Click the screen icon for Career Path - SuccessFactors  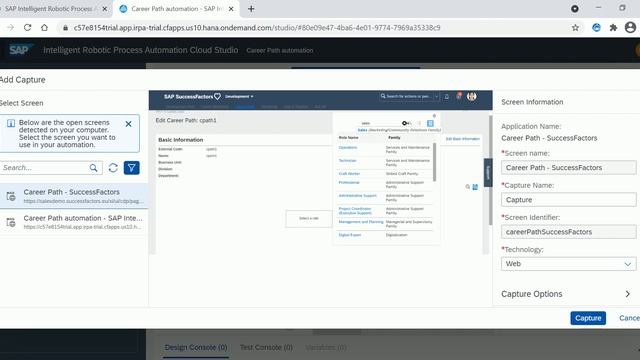(x=11, y=196)
